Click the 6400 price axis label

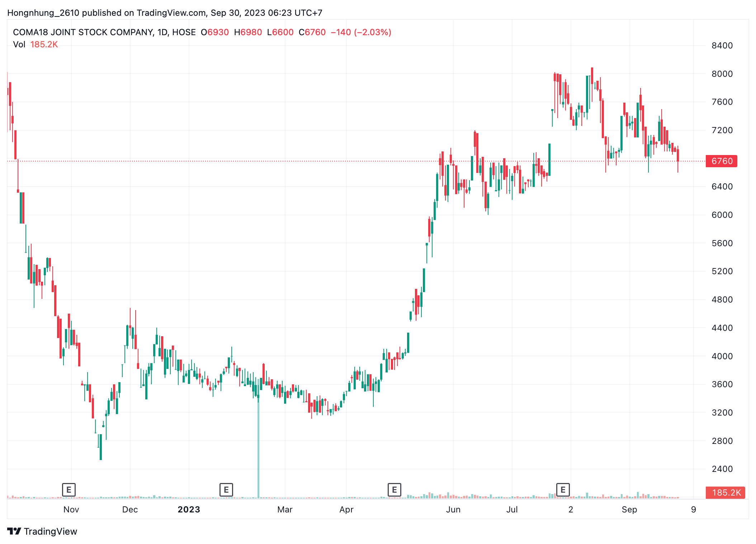722,187
